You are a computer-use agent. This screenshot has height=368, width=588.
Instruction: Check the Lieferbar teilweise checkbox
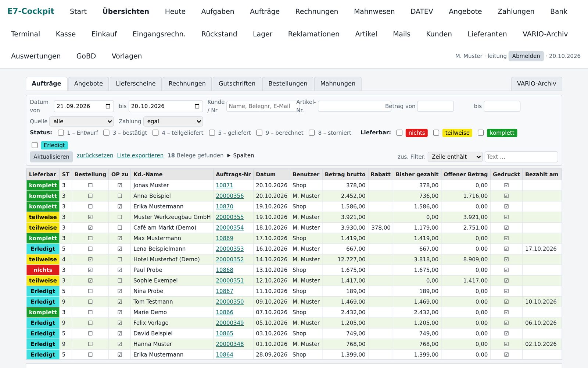pos(436,133)
